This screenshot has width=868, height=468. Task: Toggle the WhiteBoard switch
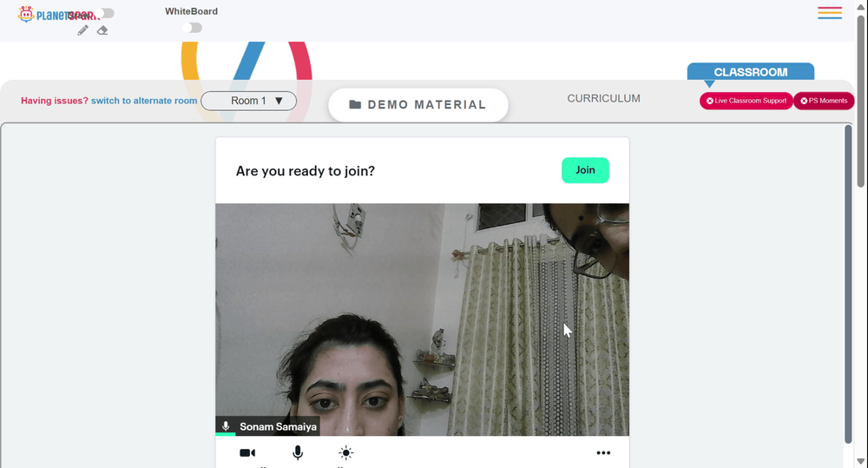[192, 28]
